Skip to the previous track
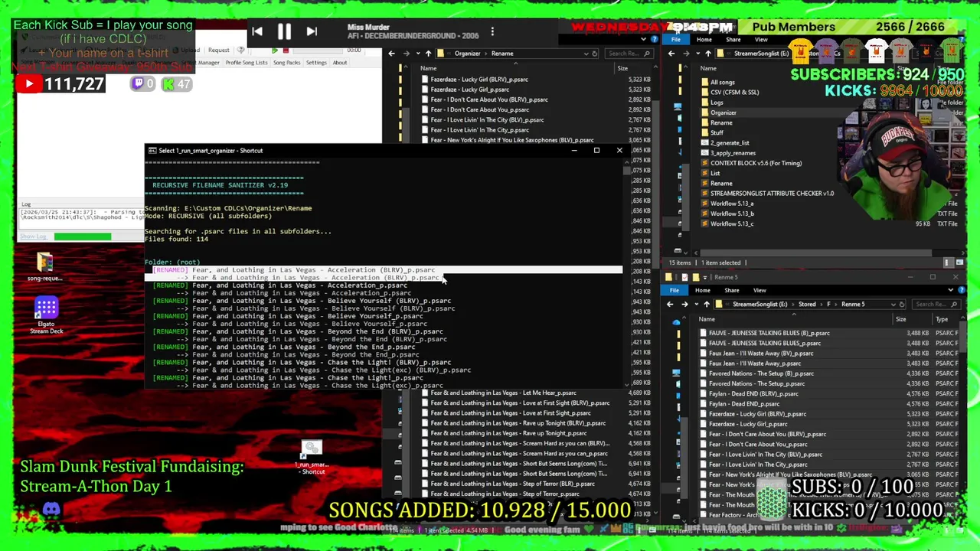 (x=257, y=31)
